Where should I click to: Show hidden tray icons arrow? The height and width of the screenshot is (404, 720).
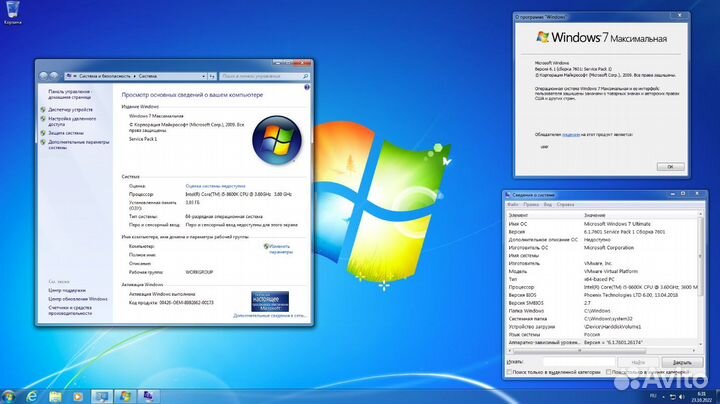click(x=663, y=397)
